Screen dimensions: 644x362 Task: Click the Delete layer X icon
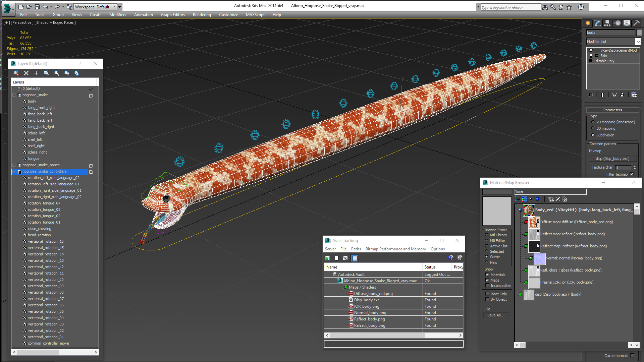click(x=26, y=73)
